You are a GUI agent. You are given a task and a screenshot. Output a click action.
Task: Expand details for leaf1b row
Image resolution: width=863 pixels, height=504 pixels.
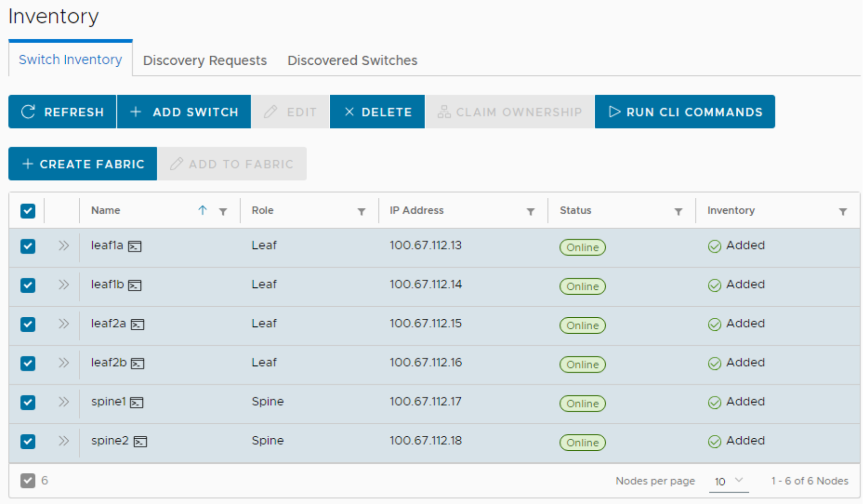click(63, 285)
